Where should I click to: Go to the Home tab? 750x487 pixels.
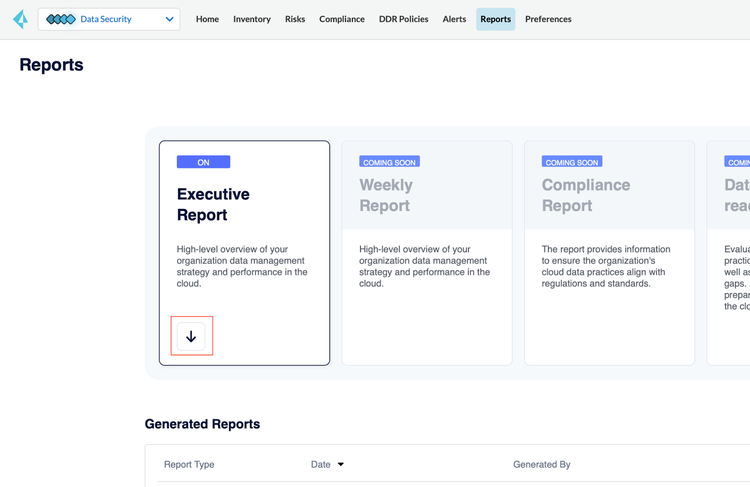[x=207, y=19]
